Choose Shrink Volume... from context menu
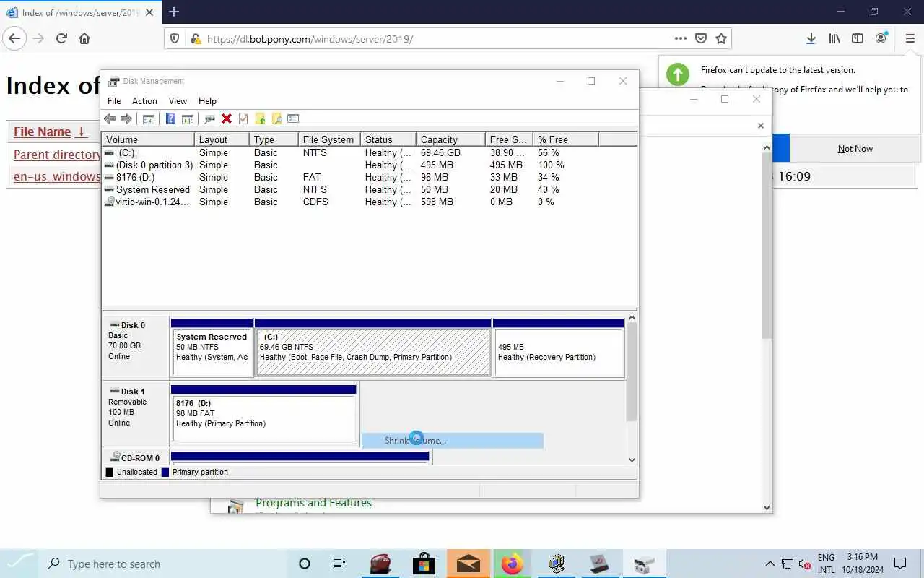924x578 pixels. pos(452,441)
